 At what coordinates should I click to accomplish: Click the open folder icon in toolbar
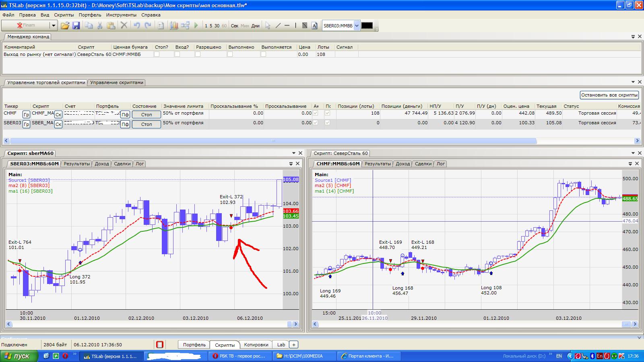(x=65, y=26)
